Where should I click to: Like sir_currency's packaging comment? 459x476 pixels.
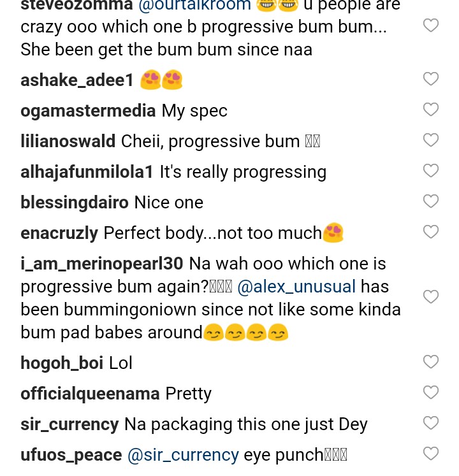[x=431, y=423]
